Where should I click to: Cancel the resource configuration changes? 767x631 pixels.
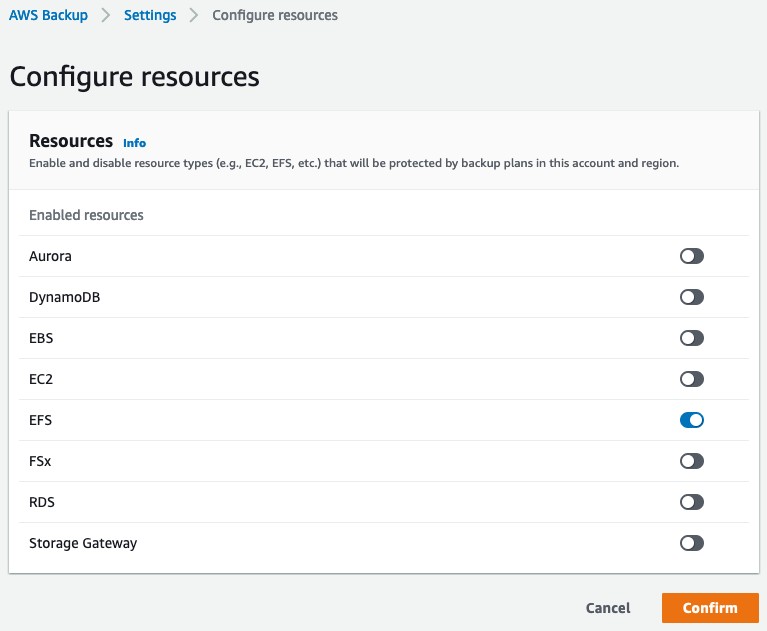tap(608, 608)
